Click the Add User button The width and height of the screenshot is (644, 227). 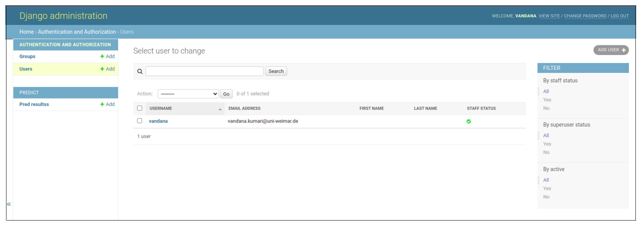coord(611,50)
